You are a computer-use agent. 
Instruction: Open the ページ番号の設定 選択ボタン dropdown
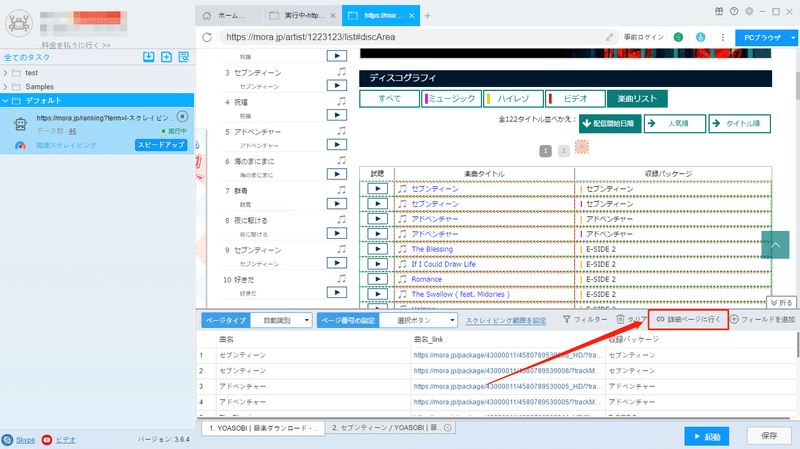[418, 320]
